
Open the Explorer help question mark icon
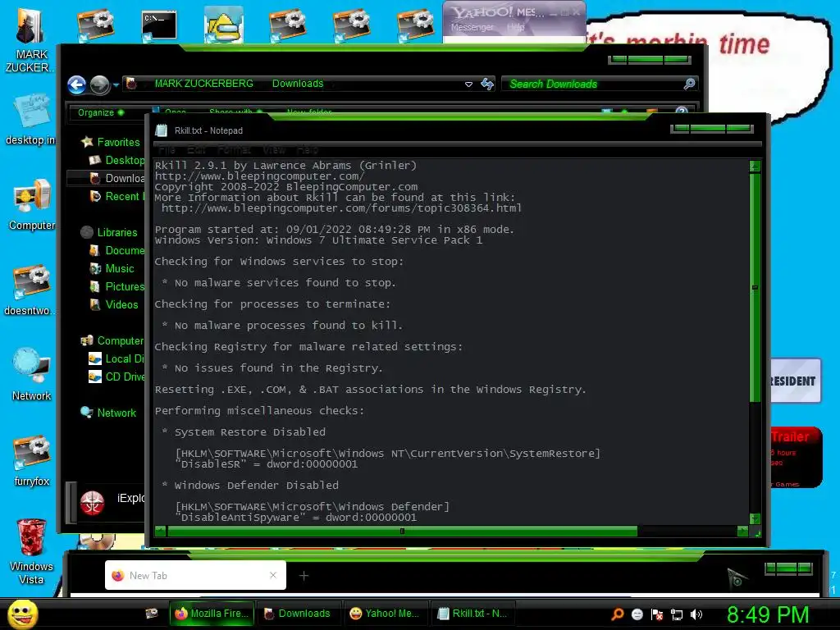pos(682,112)
